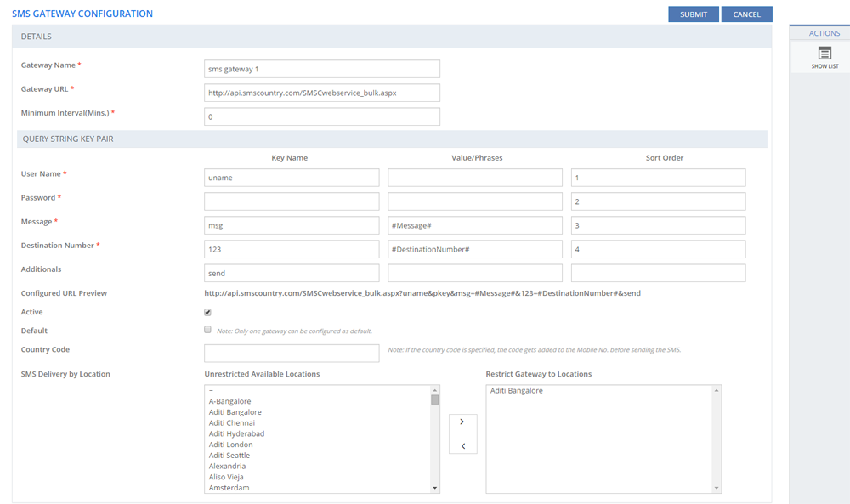Remove location from restricted list arrow
Image resolution: width=850 pixels, height=504 pixels.
462,446
